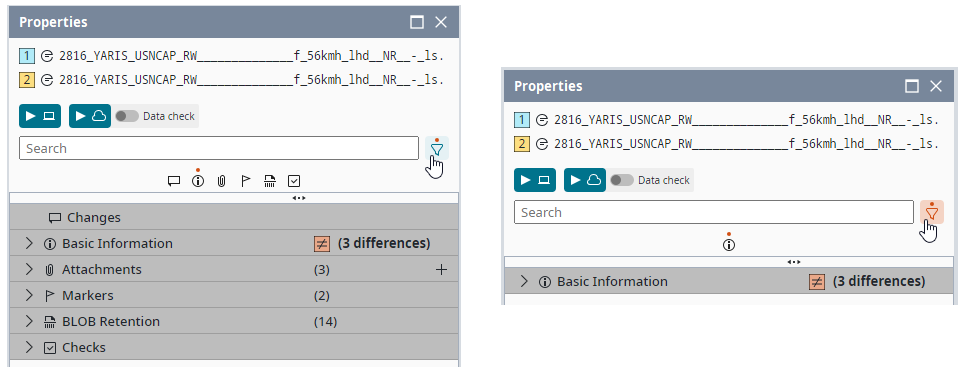This screenshot has width=965, height=374.
Task: Click not-equal differences icon in left Basic Information row
Action: click(322, 244)
